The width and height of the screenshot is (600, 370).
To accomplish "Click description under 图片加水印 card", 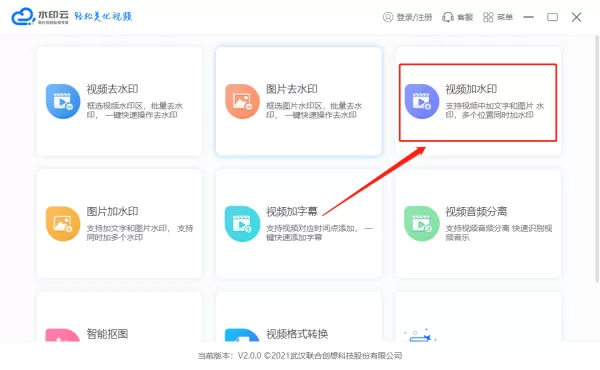I will pyautogui.click(x=140, y=233).
